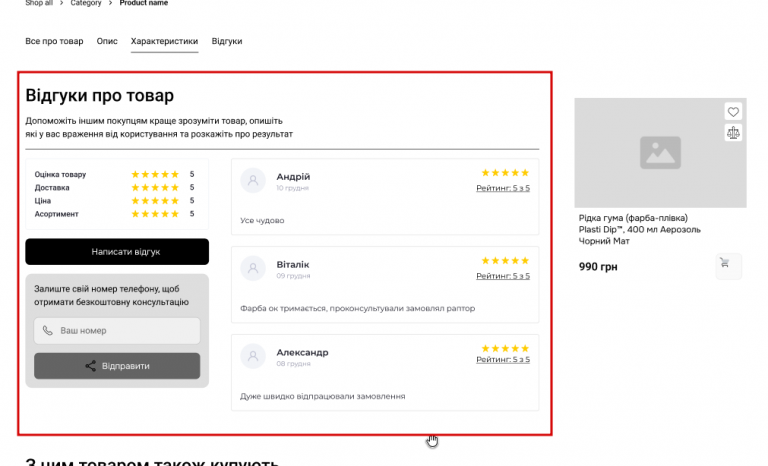Click the Доставка star rating row
768x466 pixels.
point(155,187)
